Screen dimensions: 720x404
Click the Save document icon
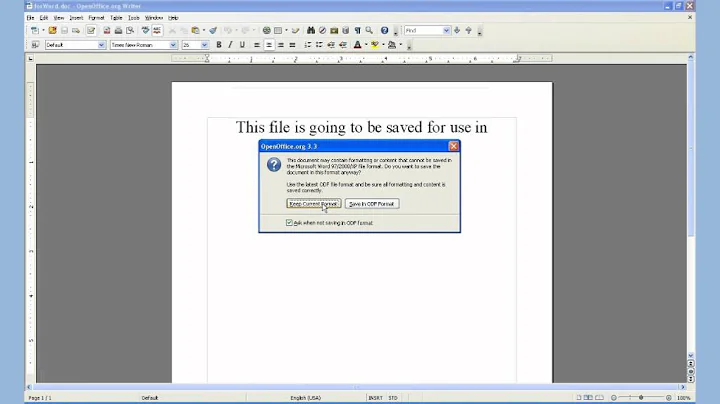[64, 30]
